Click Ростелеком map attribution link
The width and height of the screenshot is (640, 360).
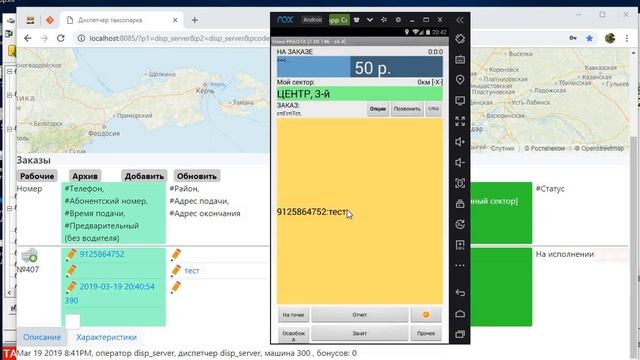547,148
